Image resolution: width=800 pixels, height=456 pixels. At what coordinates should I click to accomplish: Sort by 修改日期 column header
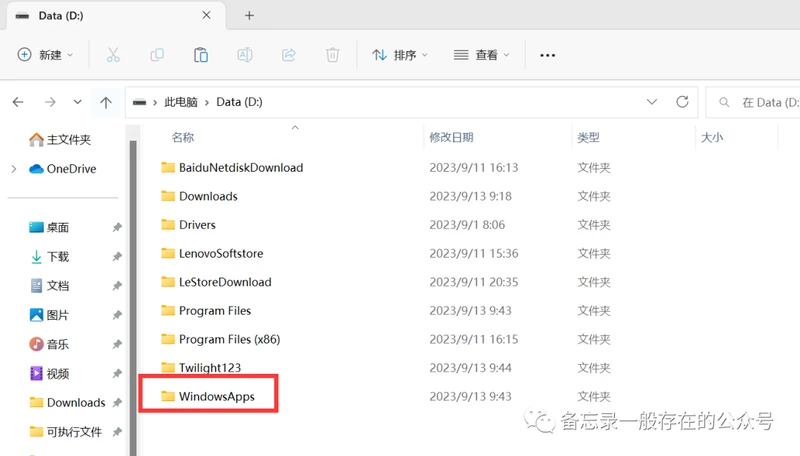click(451, 137)
